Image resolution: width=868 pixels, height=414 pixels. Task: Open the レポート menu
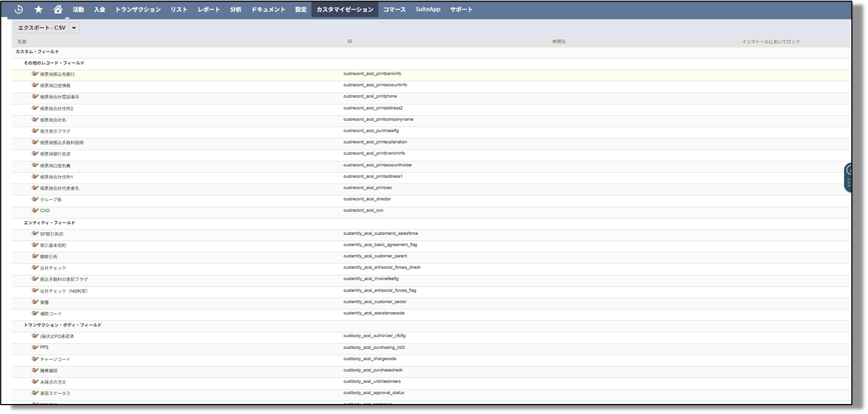(209, 9)
